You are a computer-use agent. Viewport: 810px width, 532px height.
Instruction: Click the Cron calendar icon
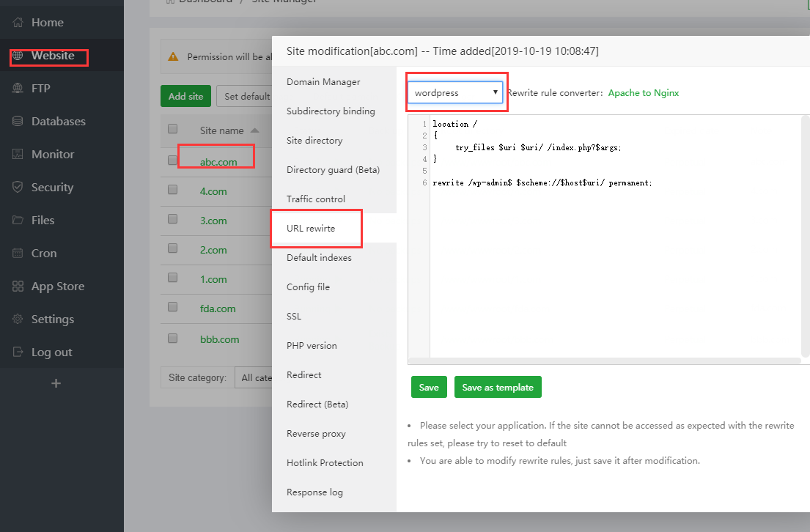[x=18, y=253]
